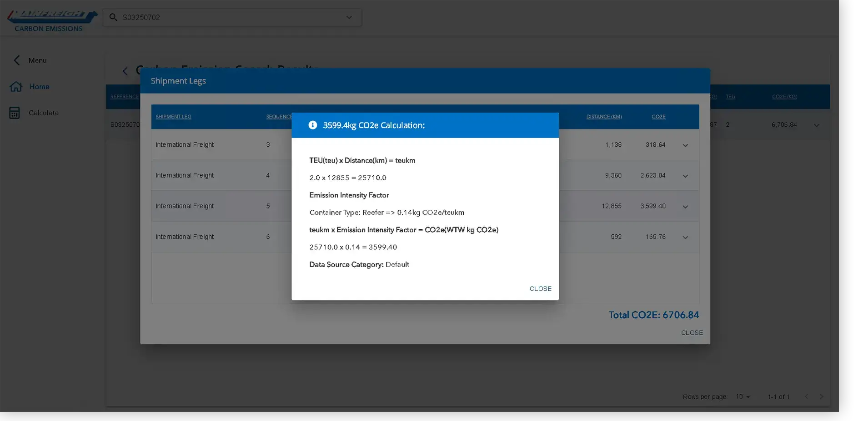
Task: Click the 25710.0 x 0.14 = 3599.40 line
Action: (353, 247)
